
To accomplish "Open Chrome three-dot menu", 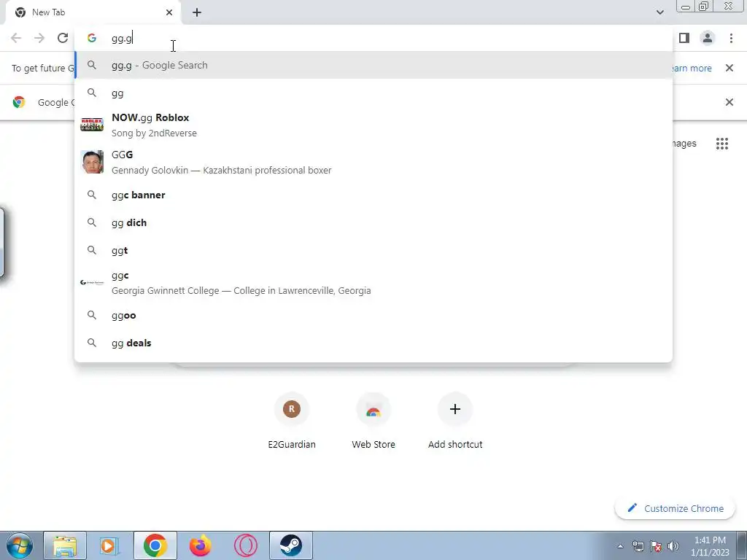I will pos(731,38).
